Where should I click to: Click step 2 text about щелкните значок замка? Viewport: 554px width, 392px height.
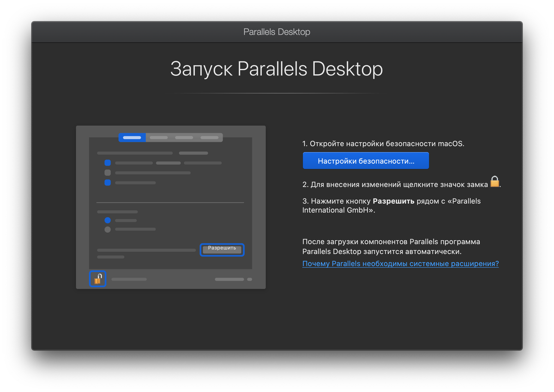click(395, 184)
